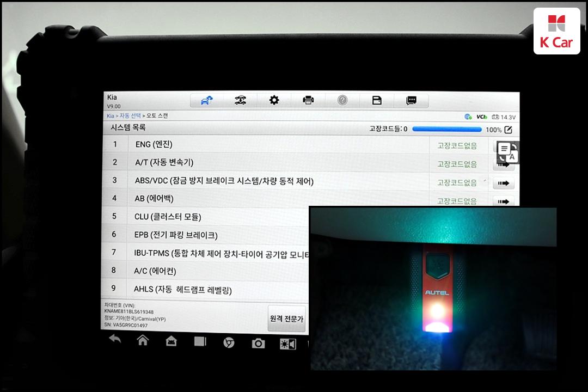Save scan data with the disk icon
Viewport: 588px width, 392px height.
click(376, 100)
